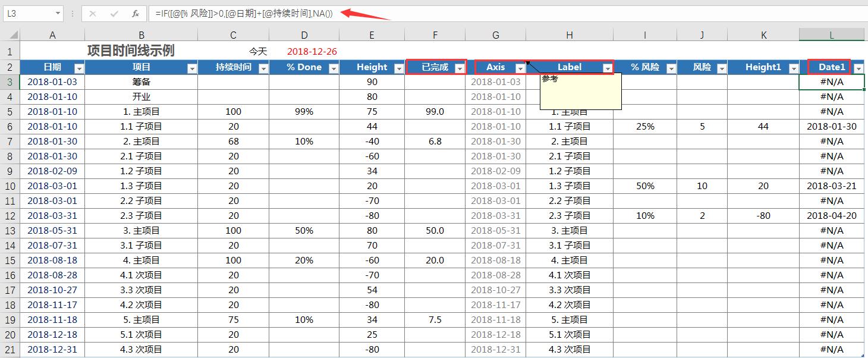Click the filter icon on the 日期 header
The image size is (868, 358).
[x=79, y=68]
